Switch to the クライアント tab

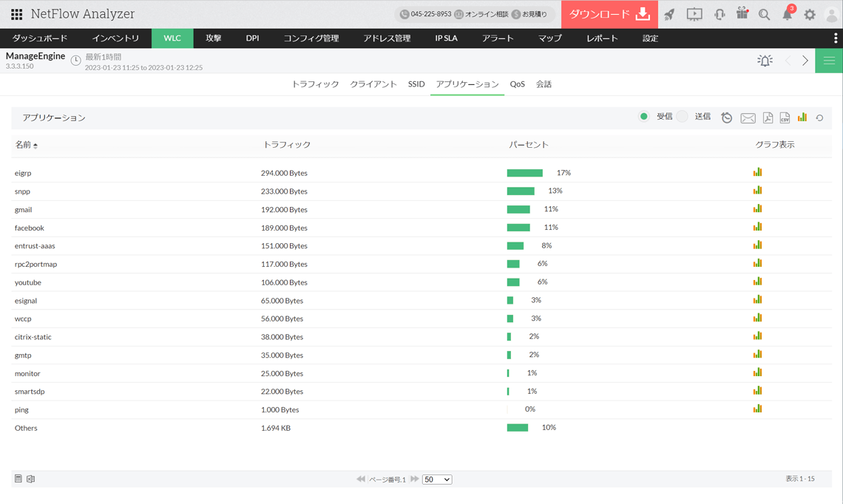coord(373,84)
